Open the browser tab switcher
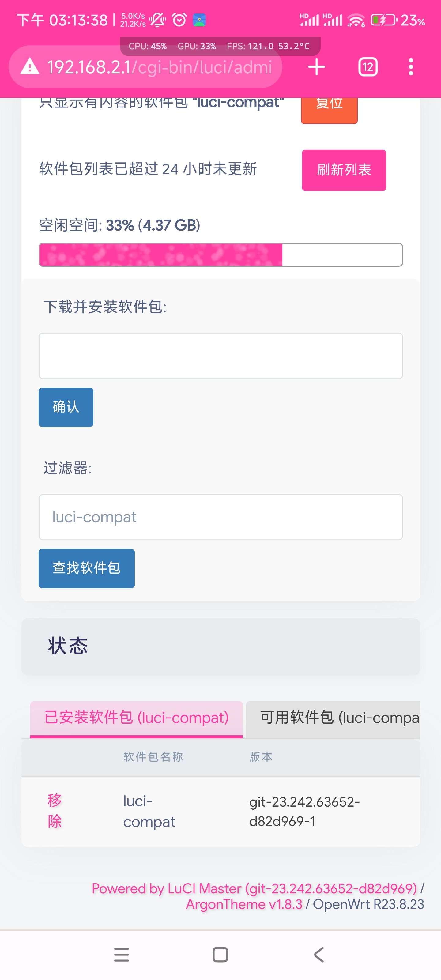 (x=367, y=66)
